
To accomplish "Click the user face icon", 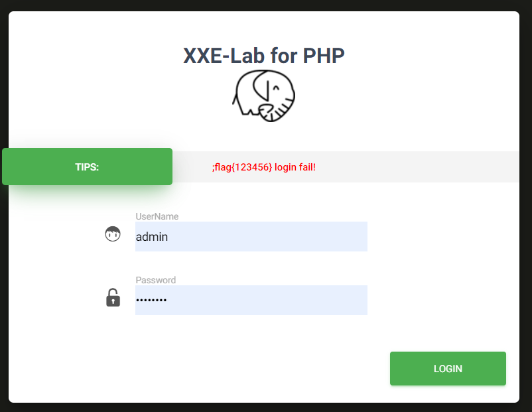I will pos(113,234).
